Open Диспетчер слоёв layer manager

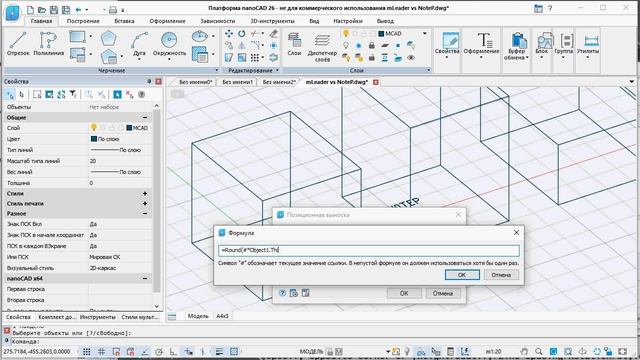pyautogui.click(x=322, y=47)
